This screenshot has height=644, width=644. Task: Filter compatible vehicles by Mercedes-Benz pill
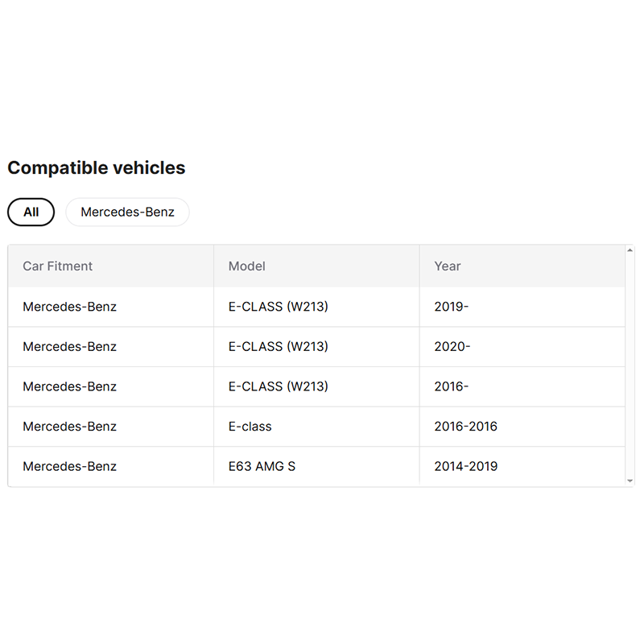127,212
